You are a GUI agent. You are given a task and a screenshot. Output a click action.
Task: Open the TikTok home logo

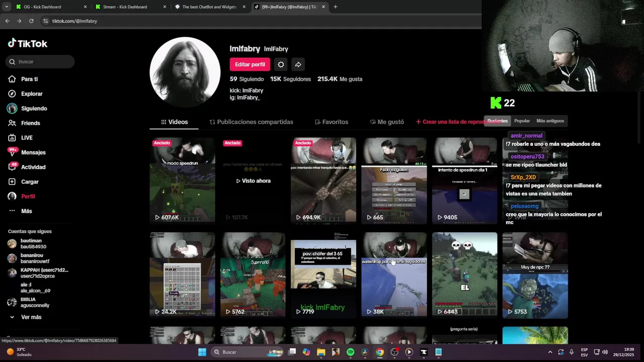tap(28, 44)
